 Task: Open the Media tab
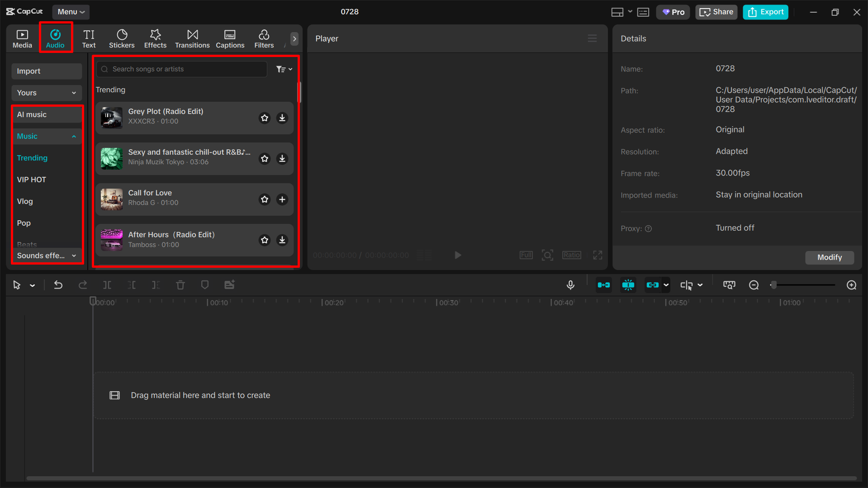22,38
